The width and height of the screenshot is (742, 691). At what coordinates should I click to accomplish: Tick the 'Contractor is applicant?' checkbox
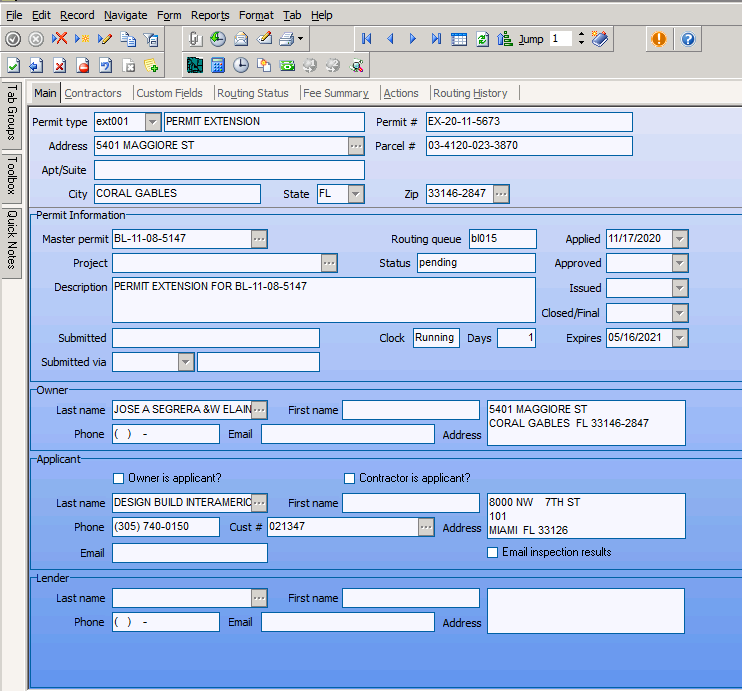[350, 478]
